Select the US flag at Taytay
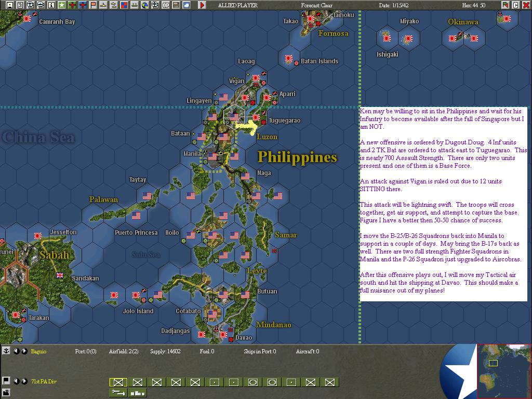Screen dimensions: 532x399 coord(147,196)
